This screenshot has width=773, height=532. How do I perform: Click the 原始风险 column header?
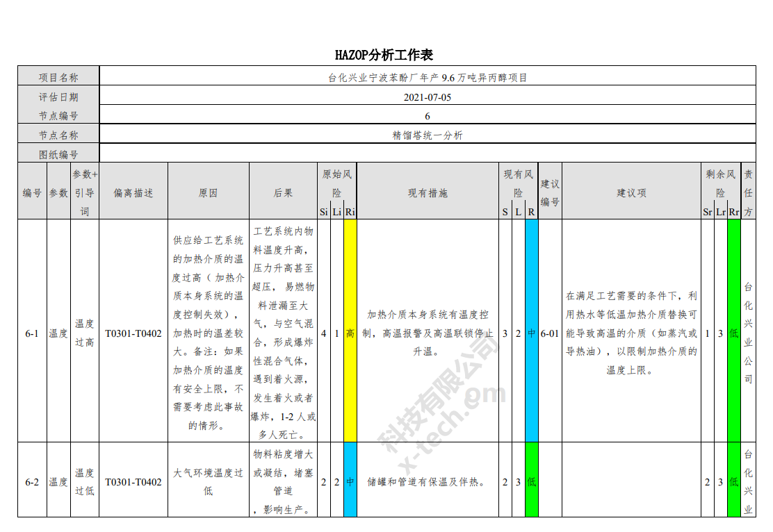click(337, 183)
